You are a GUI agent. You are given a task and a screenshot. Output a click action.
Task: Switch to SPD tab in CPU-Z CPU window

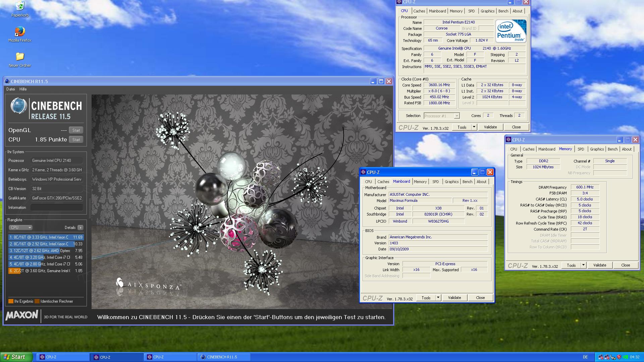(x=471, y=11)
